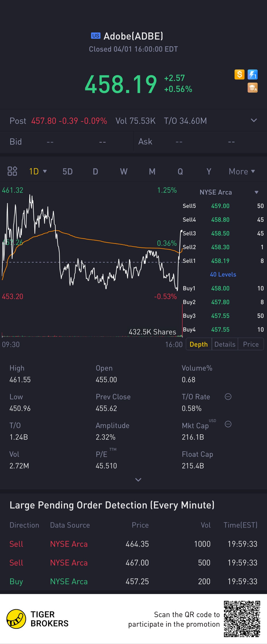Open the More timeframe dropdown
Image resolution: width=267 pixels, height=644 pixels.
[x=242, y=171]
